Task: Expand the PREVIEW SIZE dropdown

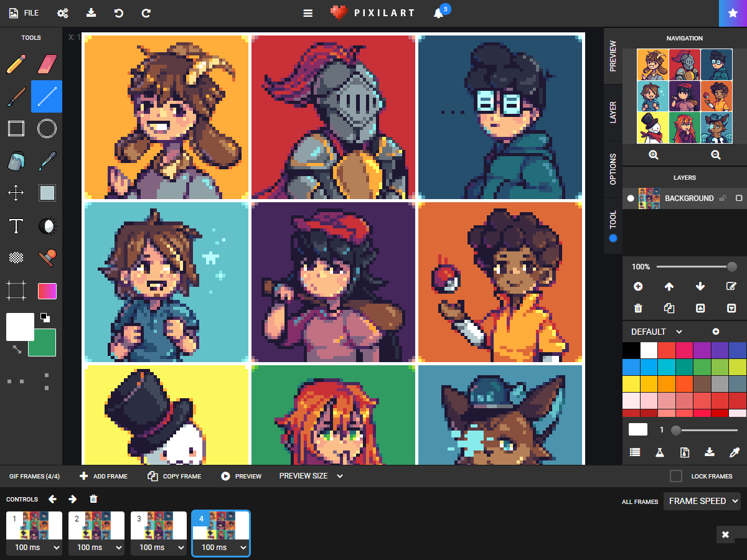Action: 311,475
